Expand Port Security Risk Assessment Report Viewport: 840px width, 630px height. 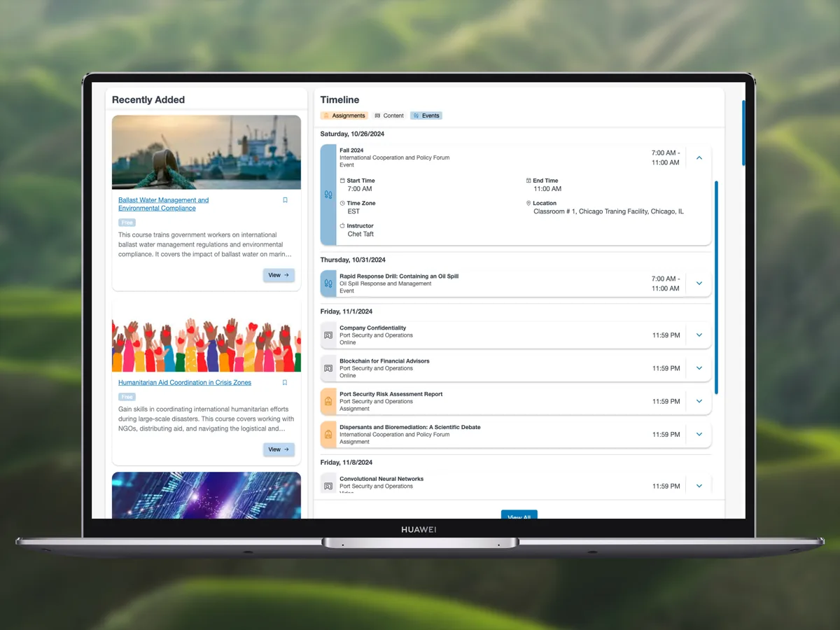coord(699,401)
